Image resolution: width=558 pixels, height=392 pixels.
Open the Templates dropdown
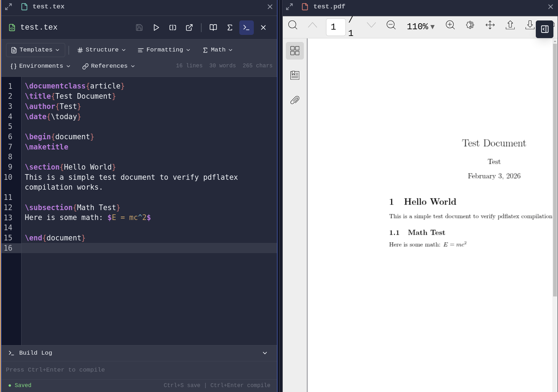coord(35,50)
